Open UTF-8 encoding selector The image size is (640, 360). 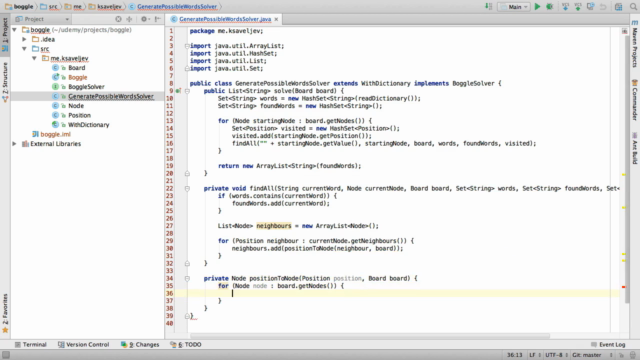556,355
